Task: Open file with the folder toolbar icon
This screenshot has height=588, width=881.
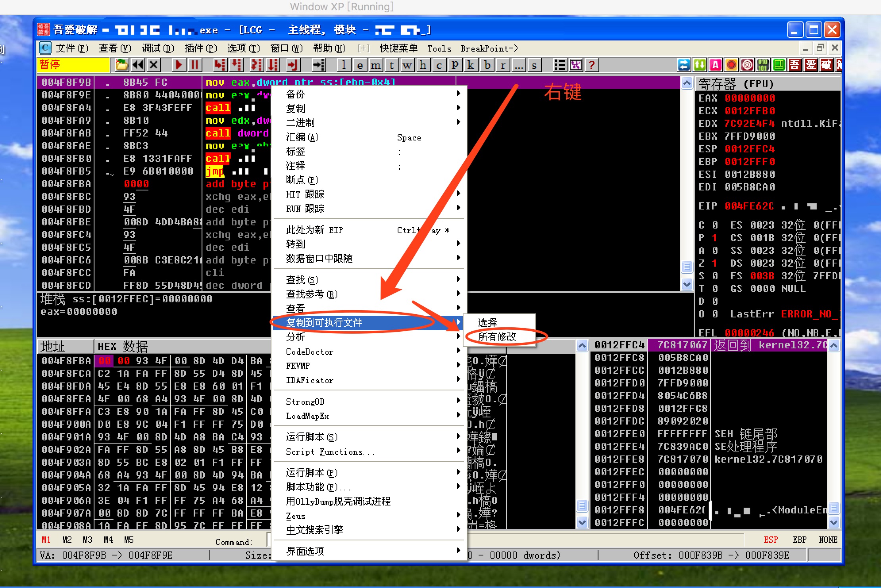Action: coord(121,65)
